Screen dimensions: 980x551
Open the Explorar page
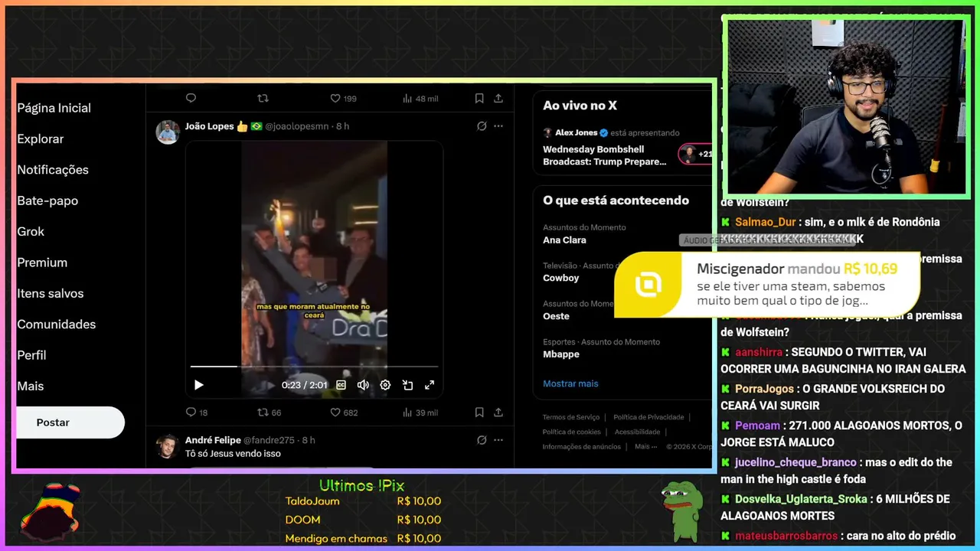point(40,139)
